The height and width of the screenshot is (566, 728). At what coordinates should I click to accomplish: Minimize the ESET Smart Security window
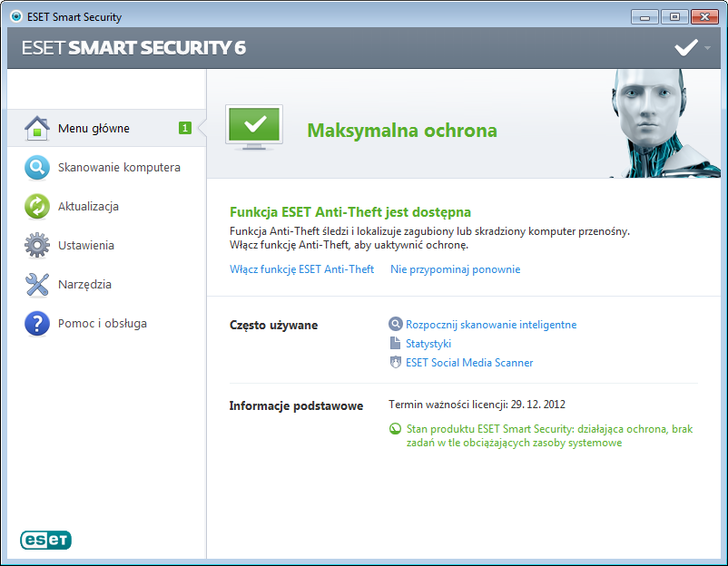point(644,17)
